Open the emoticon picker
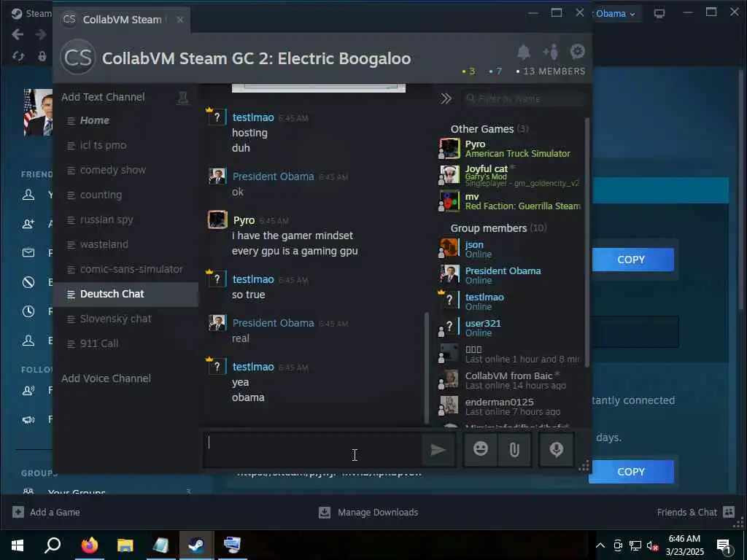This screenshot has height=560, width=747. click(x=480, y=449)
